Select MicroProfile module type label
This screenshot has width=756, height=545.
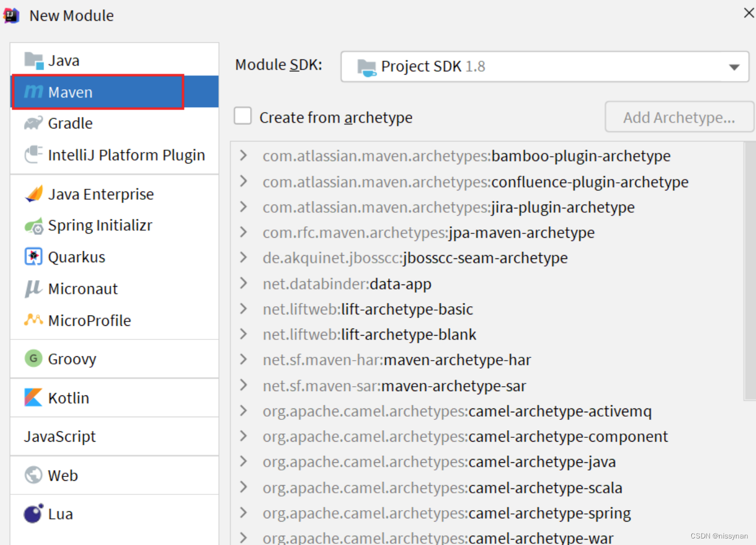[x=89, y=320]
